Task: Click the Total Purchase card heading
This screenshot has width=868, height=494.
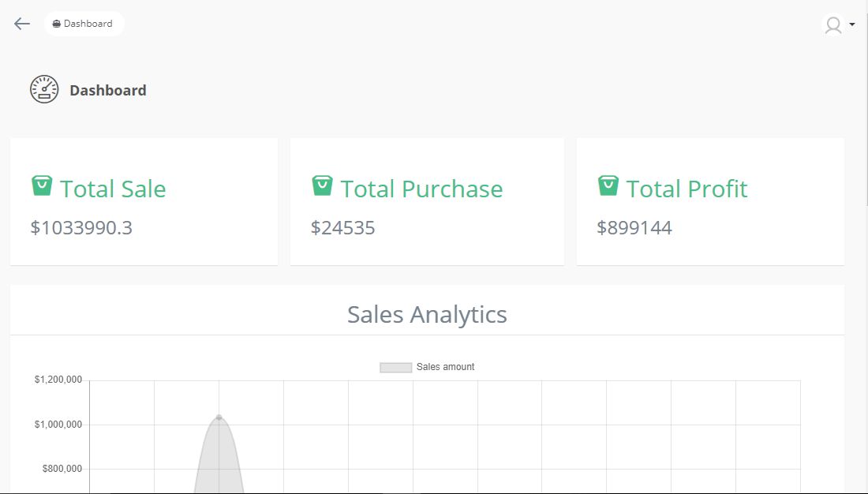Action: coord(421,189)
